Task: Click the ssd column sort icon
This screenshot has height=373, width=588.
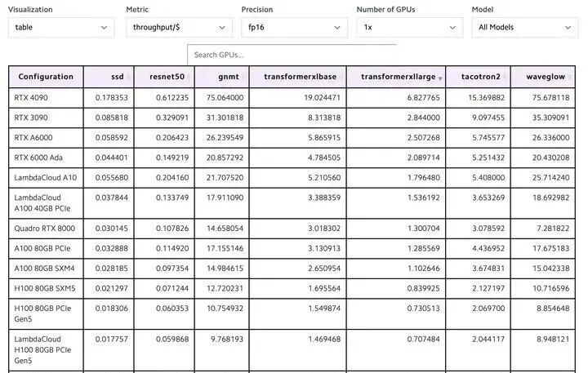Action: pos(128,78)
